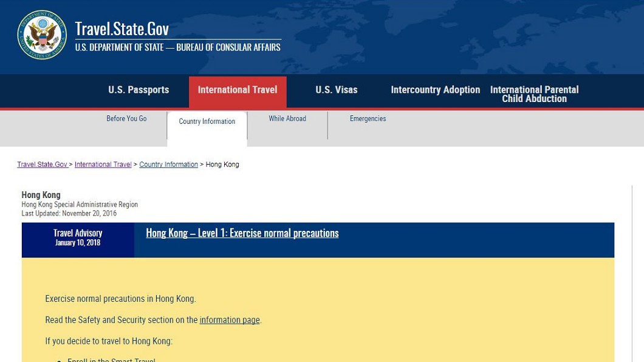Follow the International Travel breadcrumb link
644x362 pixels.
tap(103, 164)
